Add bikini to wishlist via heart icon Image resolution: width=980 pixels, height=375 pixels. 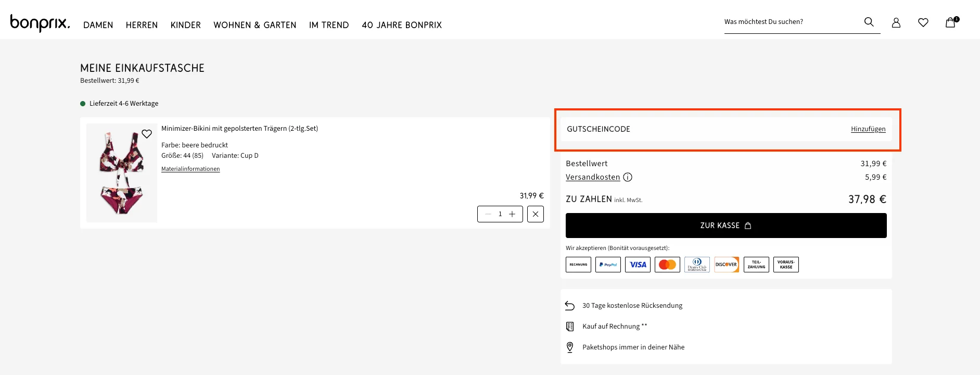pyautogui.click(x=147, y=134)
